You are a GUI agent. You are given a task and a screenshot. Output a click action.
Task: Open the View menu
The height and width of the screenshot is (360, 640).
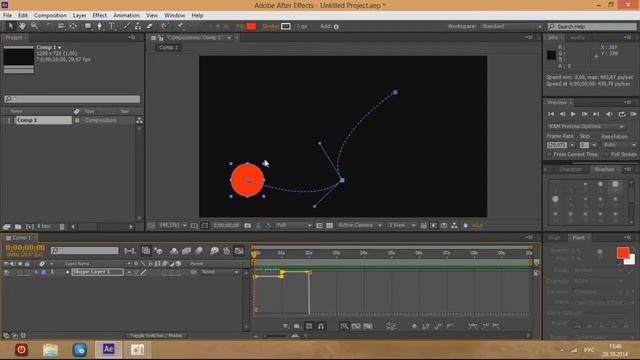pos(152,15)
